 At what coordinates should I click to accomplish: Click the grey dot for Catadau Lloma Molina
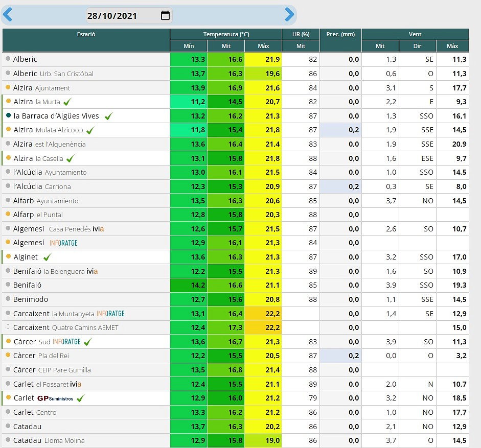(8, 440)
